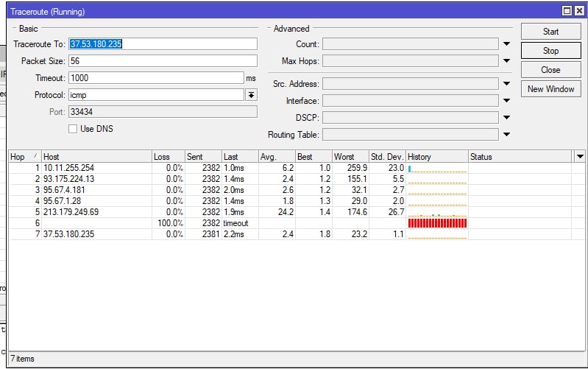Sort by the Best column header
Screen dimensions: 588x369
314,157
